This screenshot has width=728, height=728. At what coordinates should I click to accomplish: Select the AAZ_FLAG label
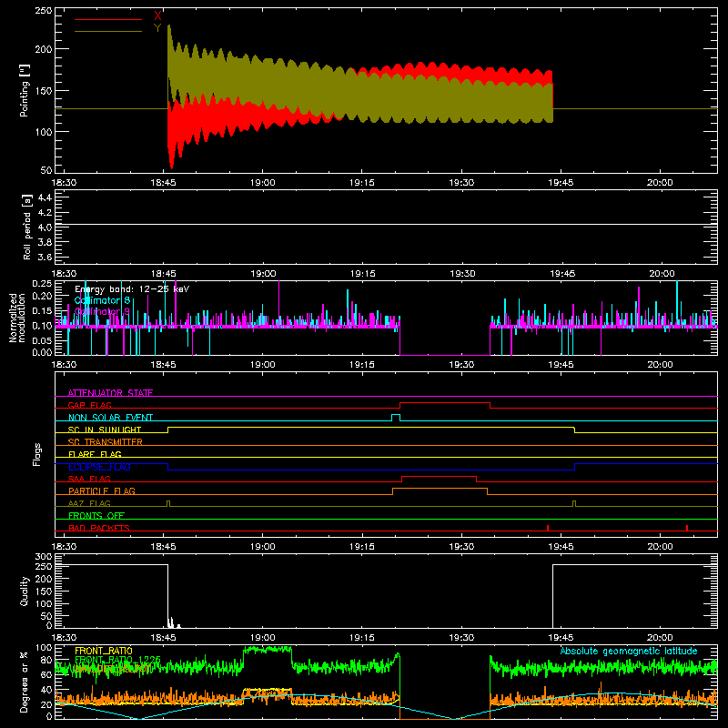tap(89, 503)
